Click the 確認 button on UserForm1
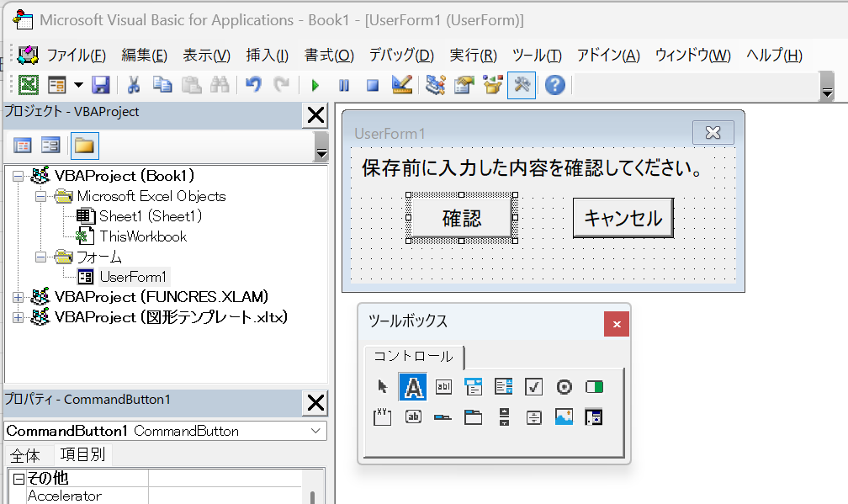This screenshot has width=848, height=504. 461,218
